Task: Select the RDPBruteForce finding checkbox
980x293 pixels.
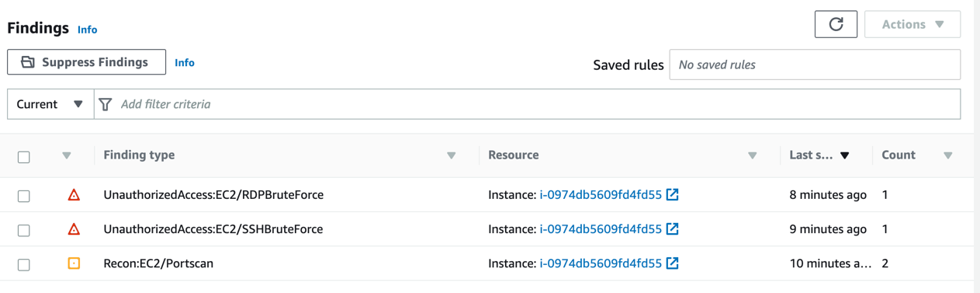Action: [x=24, y=196]
